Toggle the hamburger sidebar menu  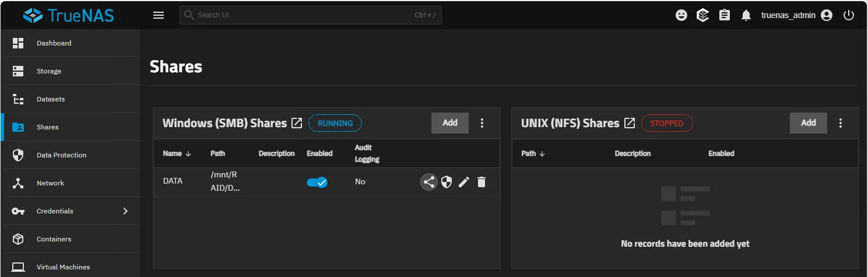159,15
